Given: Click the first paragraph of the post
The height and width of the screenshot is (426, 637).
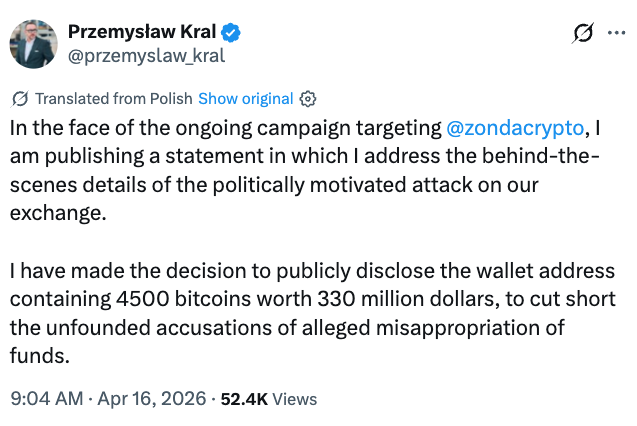Looking at the screenshot, I should point(300,171).
